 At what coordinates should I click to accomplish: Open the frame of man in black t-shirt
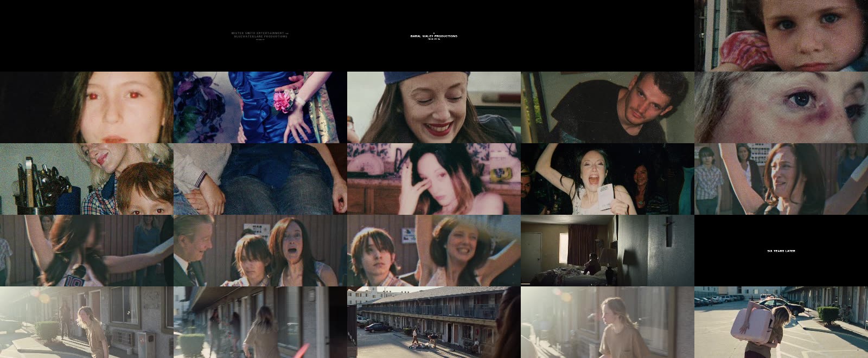coord(608,107)
